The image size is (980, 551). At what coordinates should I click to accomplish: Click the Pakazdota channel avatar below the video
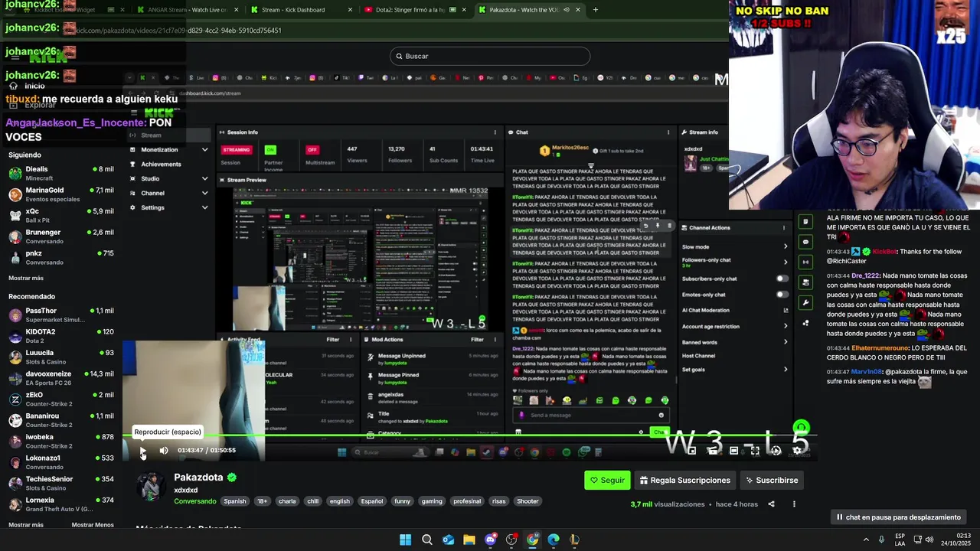151,487
